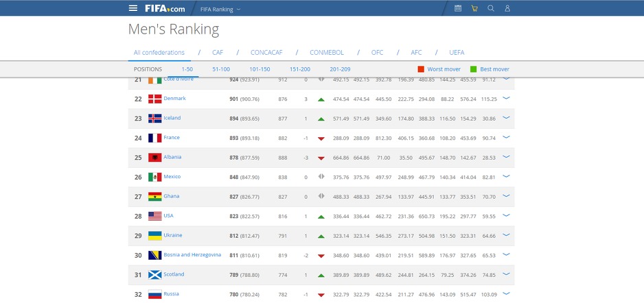Screen dimensions: 644x303
Task: Click the Scotland flag icon
Action: pyautogui.click(x=155, y=275)
